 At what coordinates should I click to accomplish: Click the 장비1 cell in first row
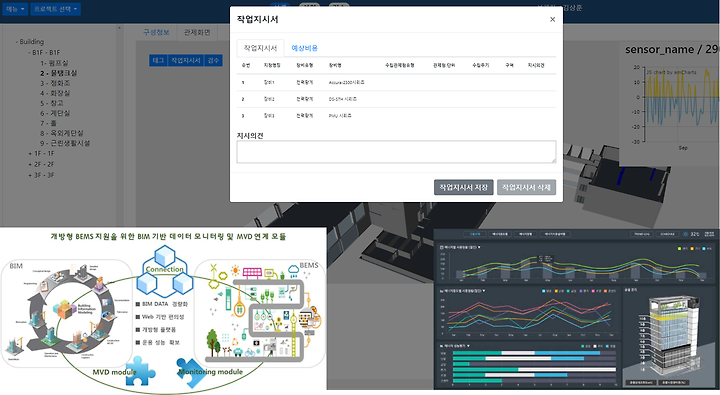point(269,82)
